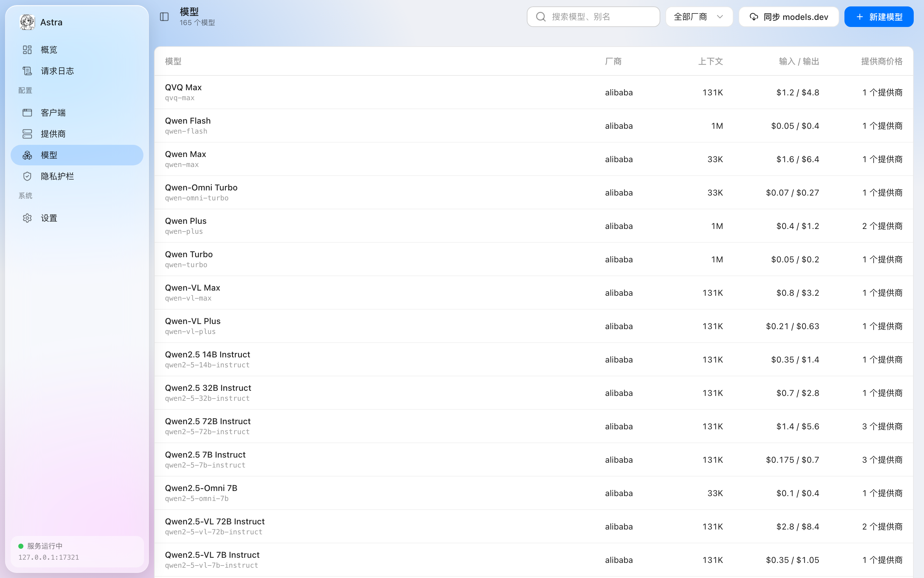The image size is (924, 578).
Task: Open the 客户端 section
Action: click(x=77, y=113)
